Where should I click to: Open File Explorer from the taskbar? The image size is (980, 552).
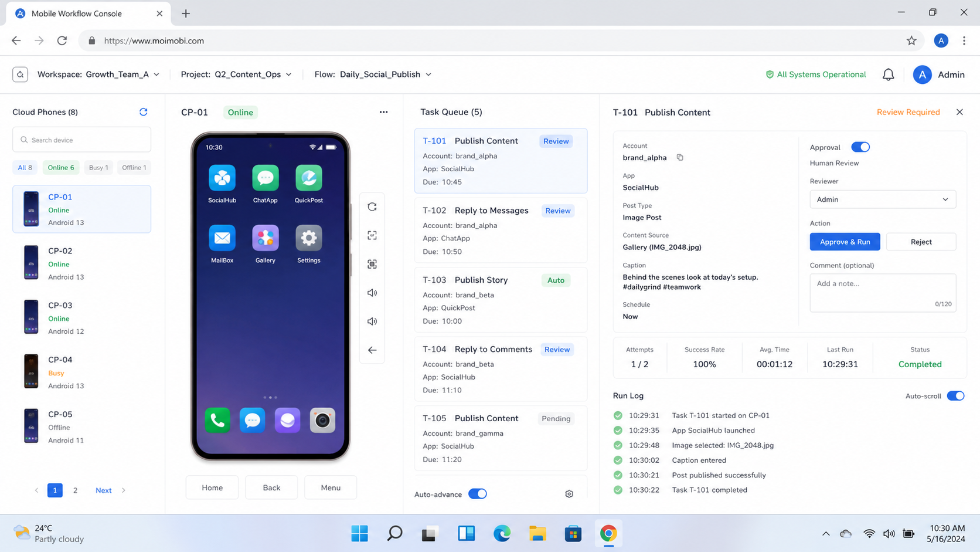(537, 533)
